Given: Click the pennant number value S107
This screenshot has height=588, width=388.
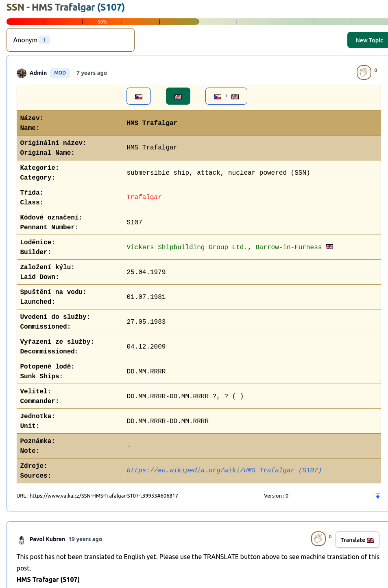Looking at the screenshot, I should (134, 222).
